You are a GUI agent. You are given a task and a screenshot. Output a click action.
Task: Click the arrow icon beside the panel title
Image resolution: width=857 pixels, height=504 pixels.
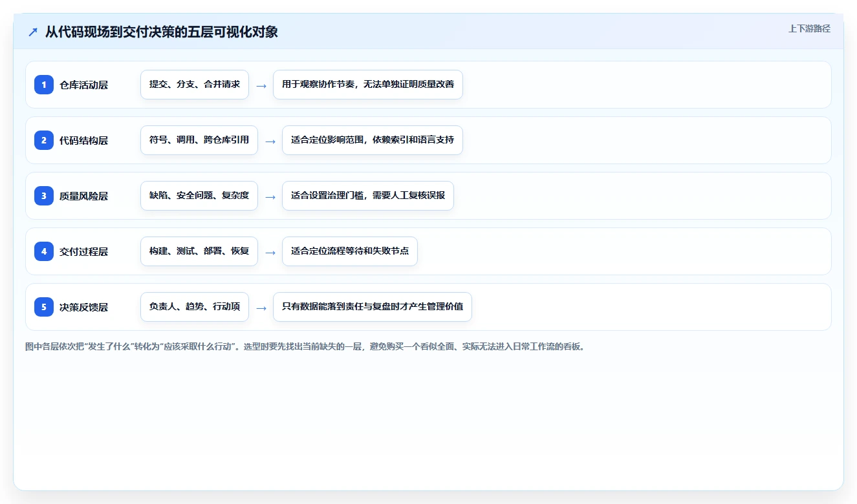pyautogui.click(x=33, y=32)
